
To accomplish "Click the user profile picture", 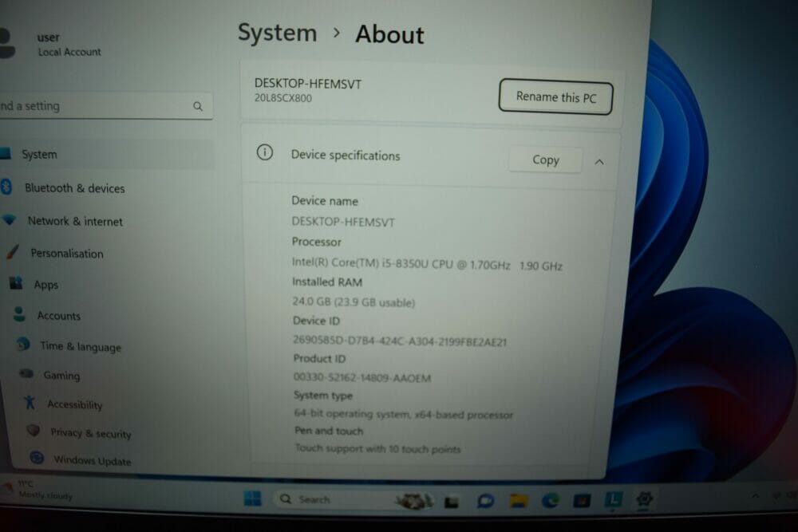I will coord(7,43).
